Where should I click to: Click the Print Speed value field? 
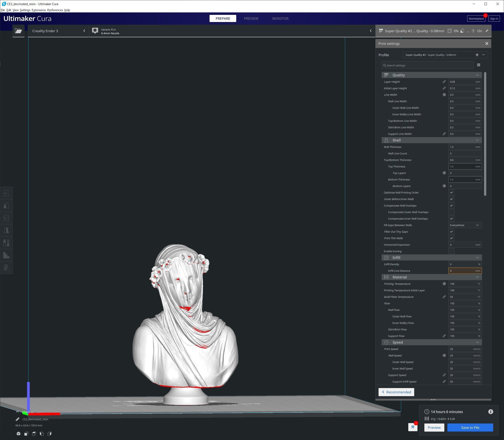point(465,349)
